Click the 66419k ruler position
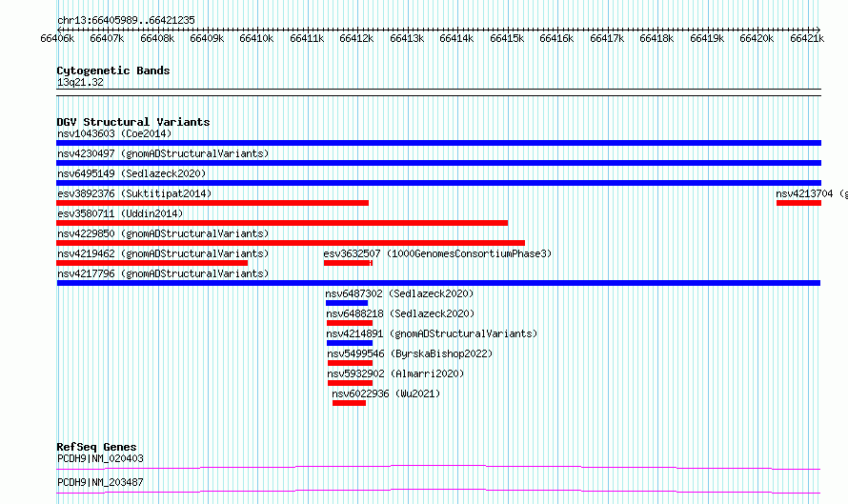The image size is (848, 504). click(707, 38)
